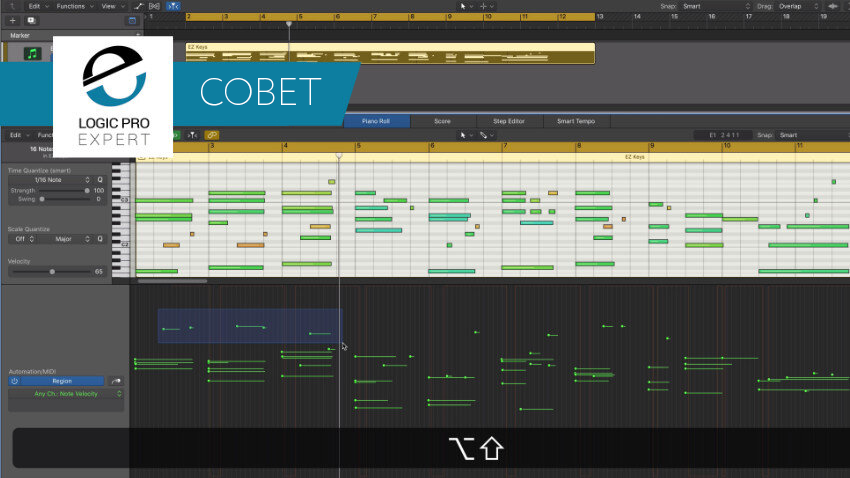Open the main window Edit menu
850x478 pixels.
click(x=38, y=6)
